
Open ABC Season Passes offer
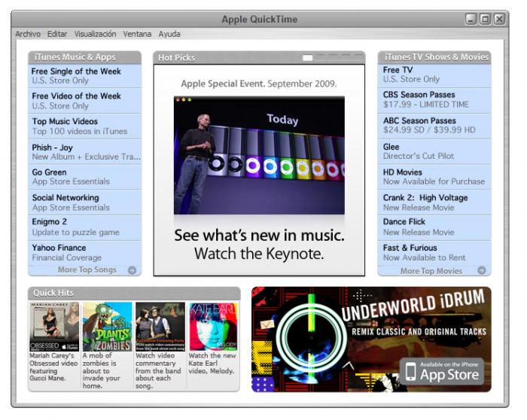(434, 126)
